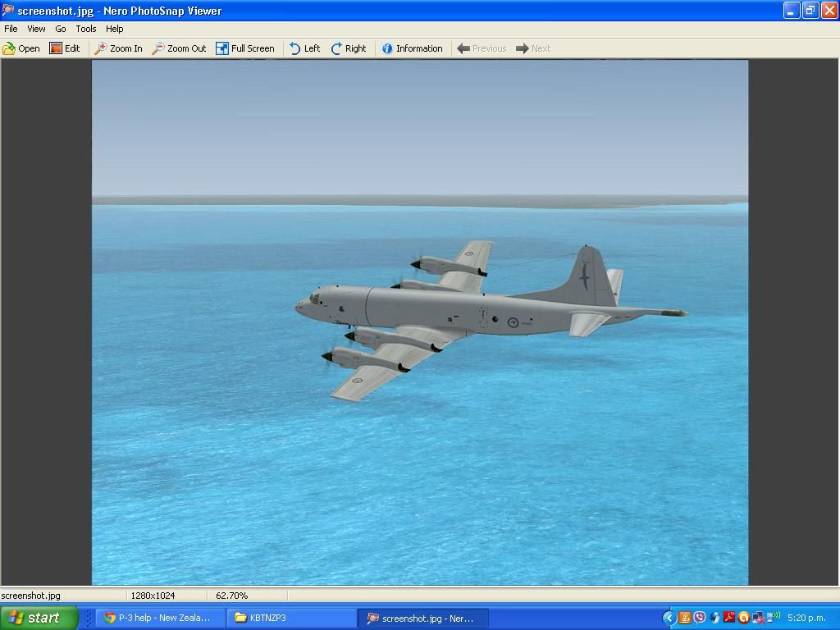Switch to the P-3 help Chrome window
This screenshot has width=840, height=630.
coord(157,618)
